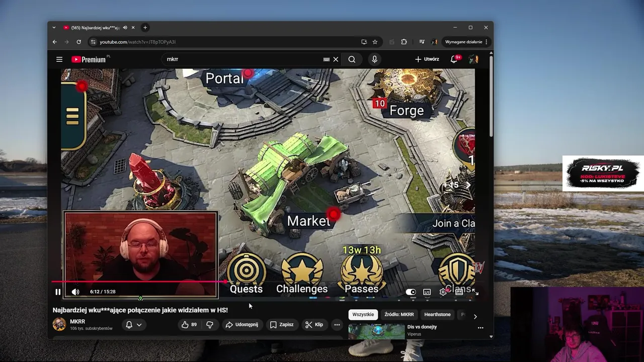Viewport: 644px width, 362px height.
Task: Dislike the video
Action: (x=210, y=325)
